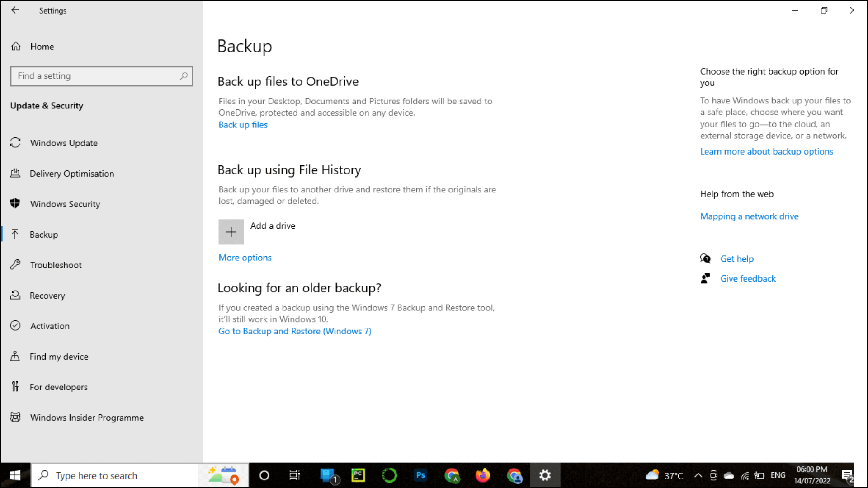This screenshot has width=868, height=488.
Task: Click the Get help link
Action: (737, 258)
